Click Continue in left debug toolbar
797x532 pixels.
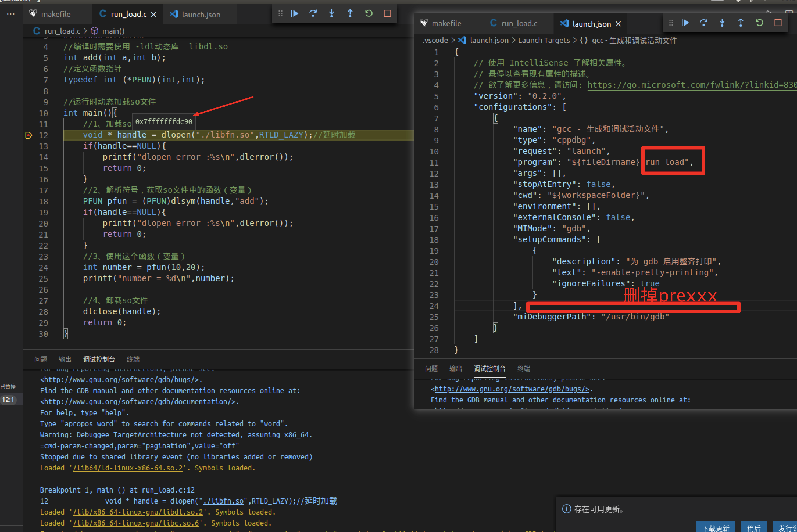[295, 14]
